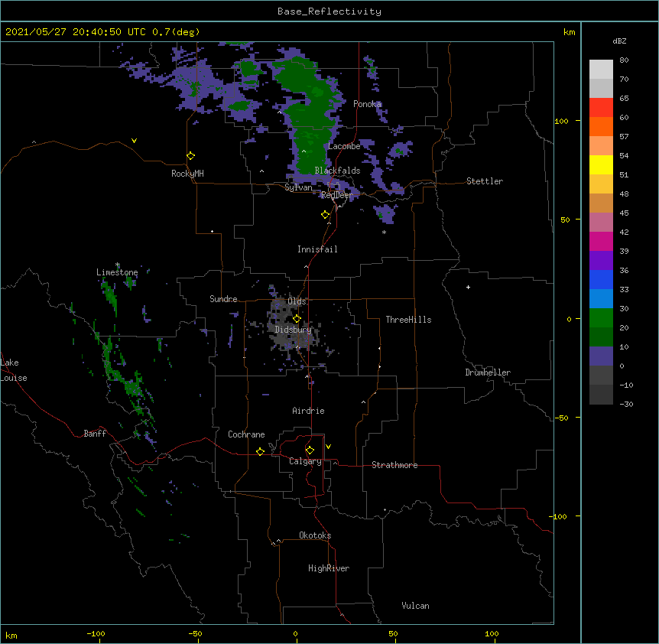Viewport: 659px width, 644px height.
Task: Select the Strathmore label
Action: pyautogui.click(x=394, y=465)
